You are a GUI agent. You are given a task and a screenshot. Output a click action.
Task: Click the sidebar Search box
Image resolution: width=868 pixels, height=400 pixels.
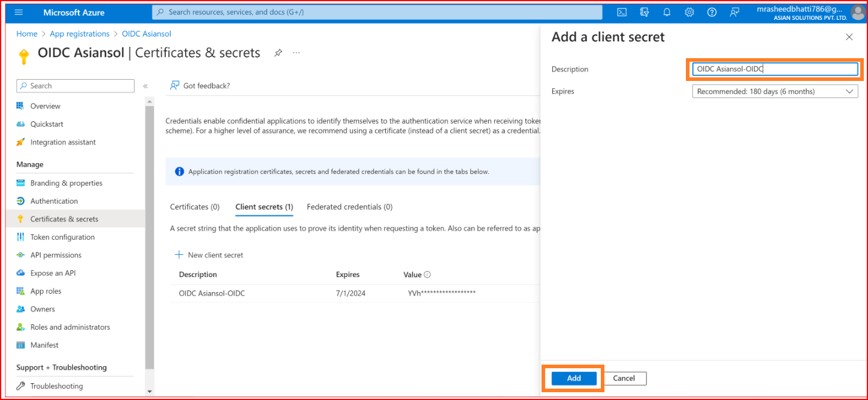pyautogui.click(x=75, y=86)
